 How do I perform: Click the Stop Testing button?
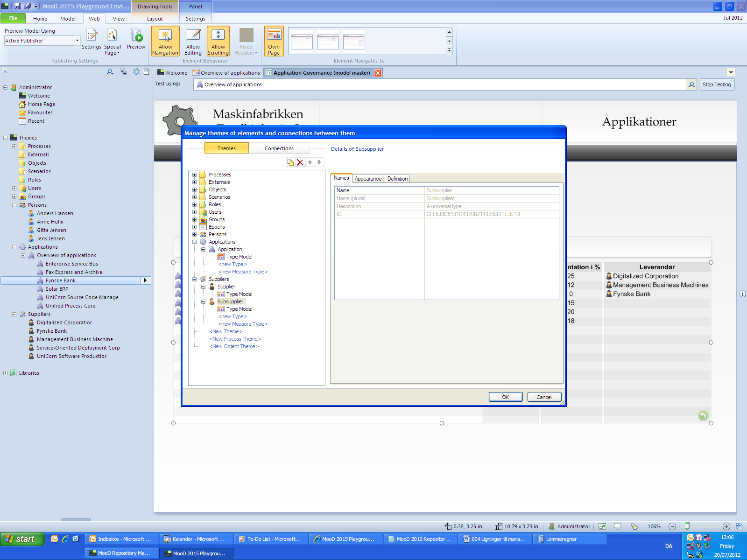[x=717, y=84]
